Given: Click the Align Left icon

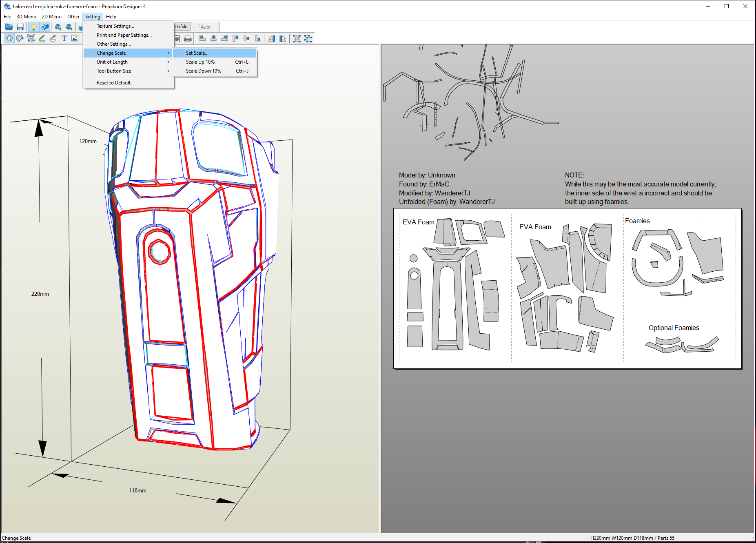Looking at the screenshot, I should coord(202,38).
